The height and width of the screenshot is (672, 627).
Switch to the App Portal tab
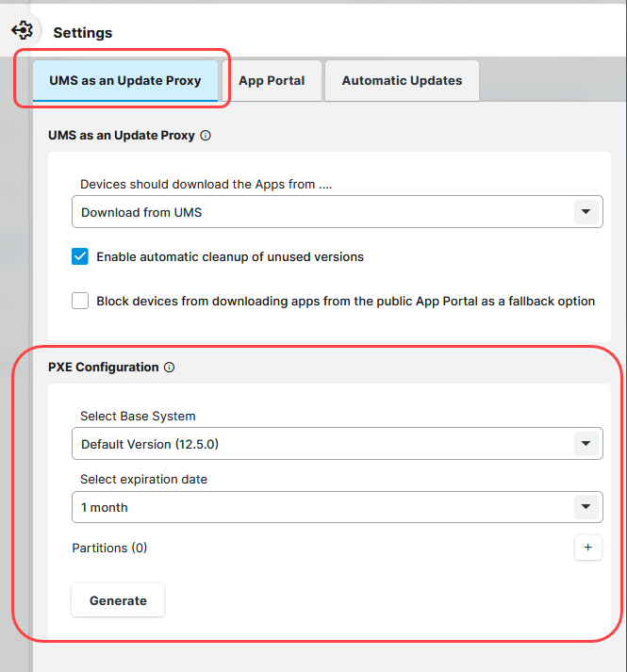click(x=272, y=81)
